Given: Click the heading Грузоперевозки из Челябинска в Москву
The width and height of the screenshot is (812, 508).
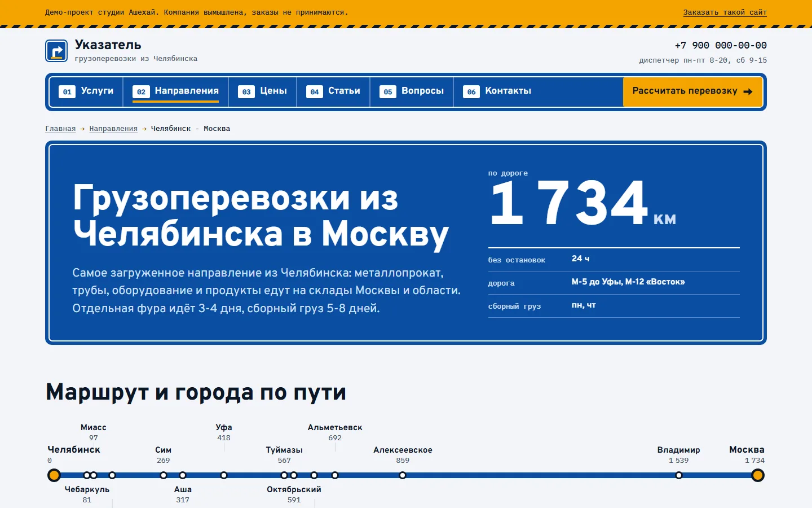Looking at the screenshot, I should 261,216.
